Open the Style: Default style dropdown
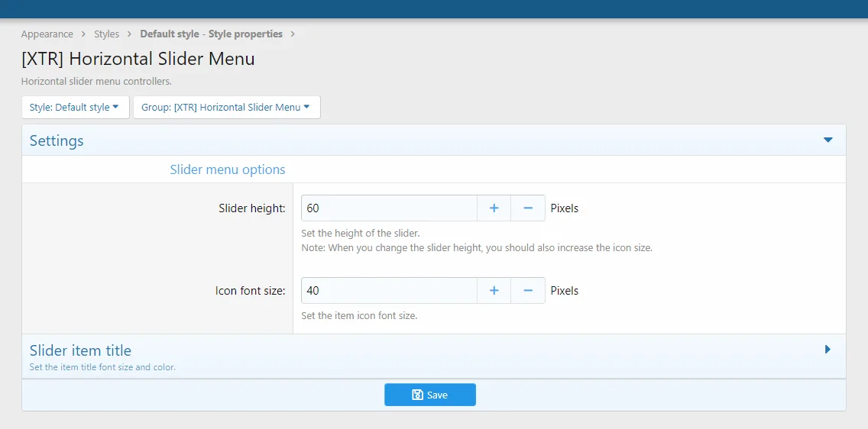Viewport: 868px width, 429px height. [x=75, y=108]
